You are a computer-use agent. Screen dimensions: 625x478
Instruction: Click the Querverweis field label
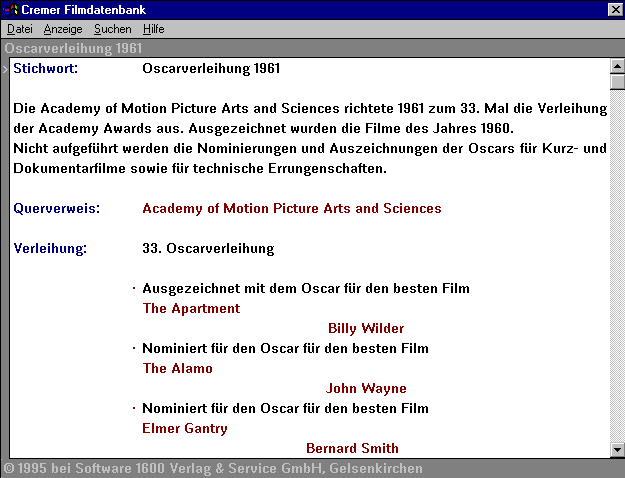pos(50,209)
